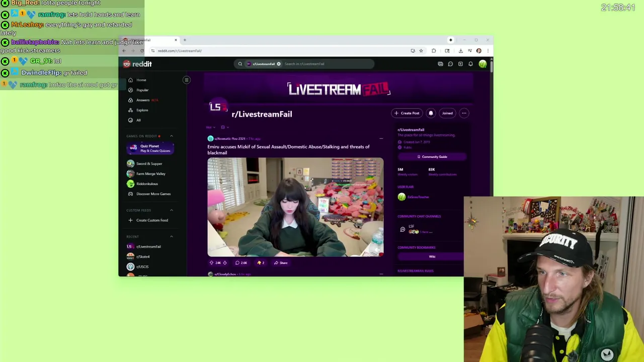Viewport: 644px width, 362px height.
Task: Select the create post plus icon in the header
Action: [x=460, y=64]
